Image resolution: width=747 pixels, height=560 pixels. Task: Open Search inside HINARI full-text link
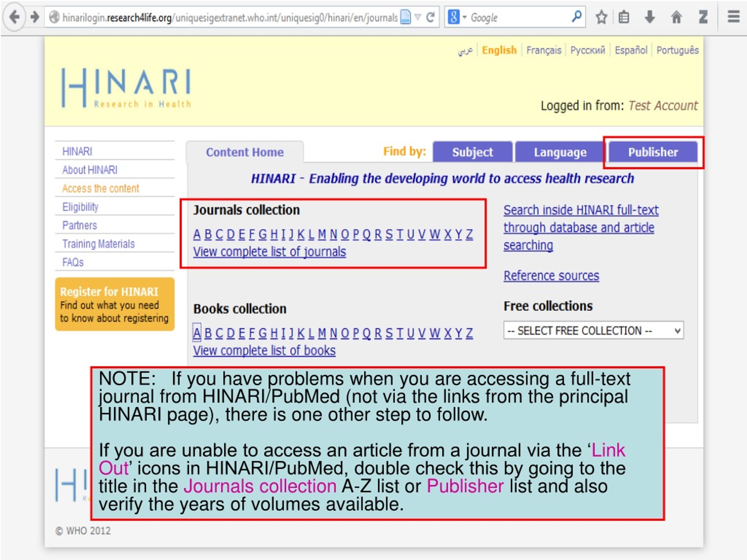pos(581,228)
